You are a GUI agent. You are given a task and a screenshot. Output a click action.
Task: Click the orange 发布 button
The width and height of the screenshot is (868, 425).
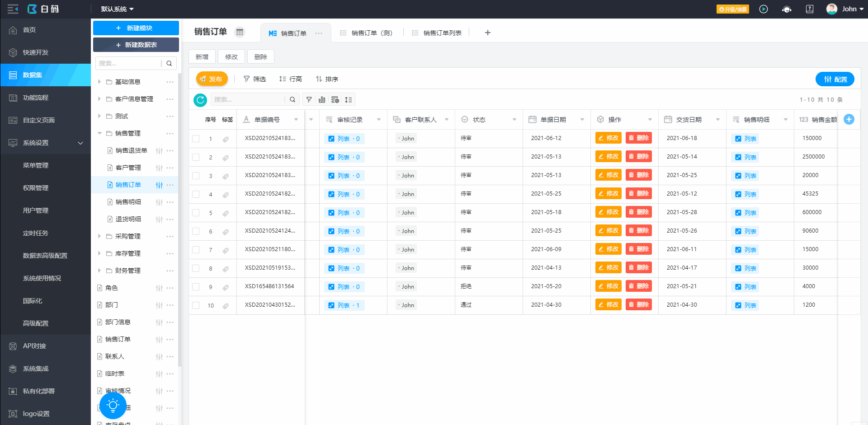(211, 79)
